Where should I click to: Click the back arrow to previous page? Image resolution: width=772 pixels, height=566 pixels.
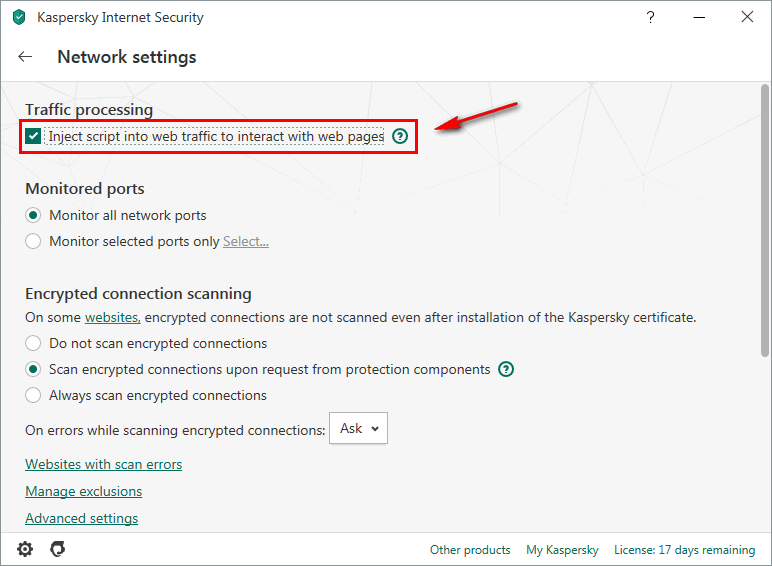tap(25, 57)
